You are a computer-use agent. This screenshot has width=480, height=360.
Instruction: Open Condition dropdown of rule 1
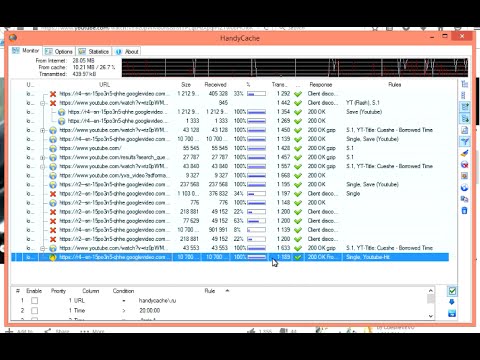coord(124,301)
